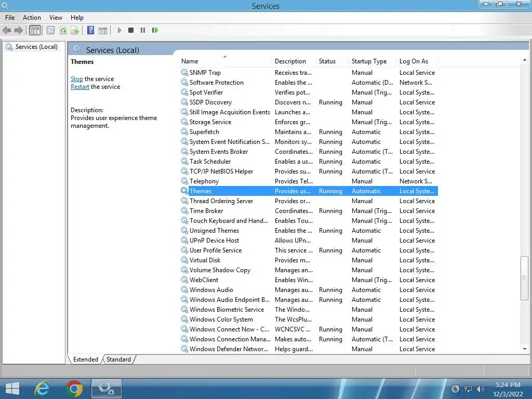Viewport: 532px width, 399px height.
Task: Open the Windows Start button
Action: [x=12, y=389]
